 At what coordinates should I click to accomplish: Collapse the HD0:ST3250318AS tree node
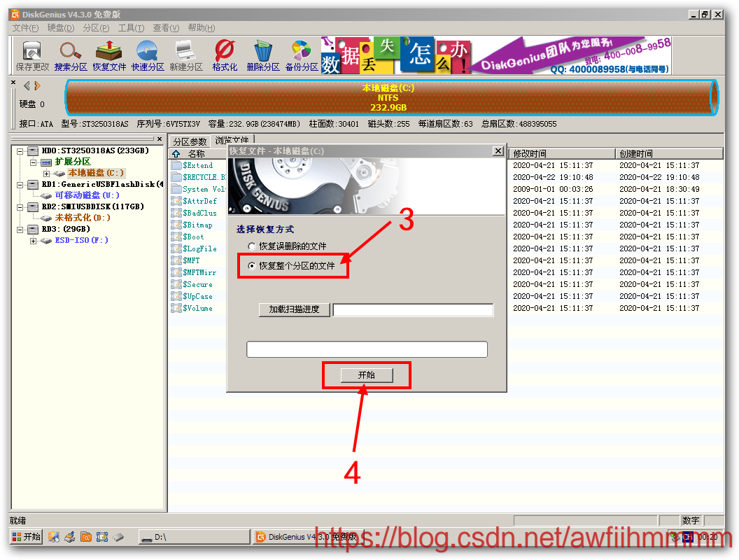tap(20, 151)
